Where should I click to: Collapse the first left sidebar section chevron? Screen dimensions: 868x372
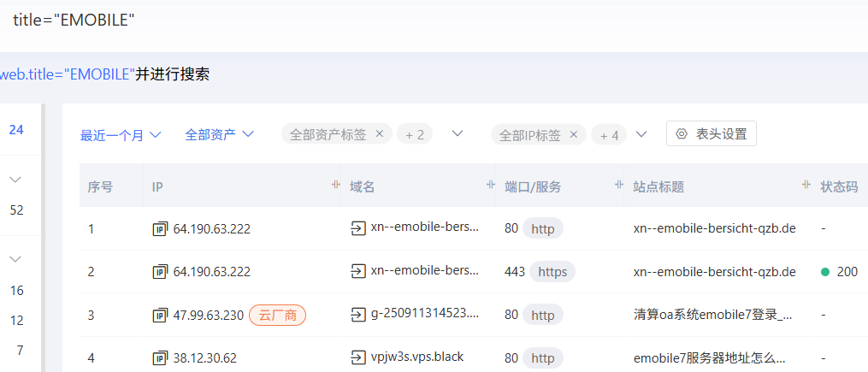(x=15, y=180)
